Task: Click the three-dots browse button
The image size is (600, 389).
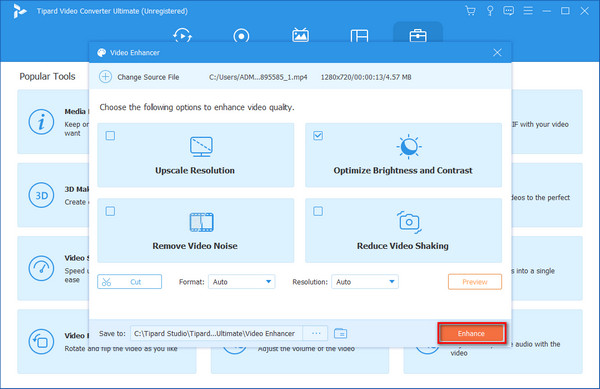Action: click(x=316, y=334)
